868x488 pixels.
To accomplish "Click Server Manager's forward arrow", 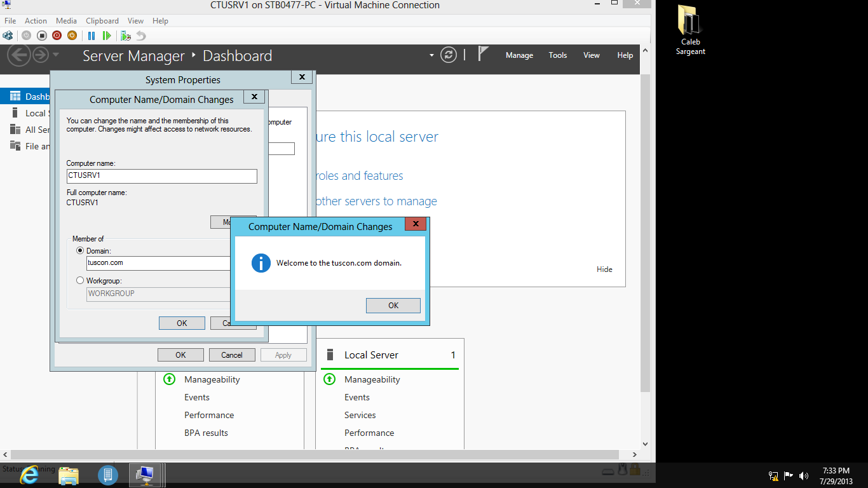I will [41, 55].
